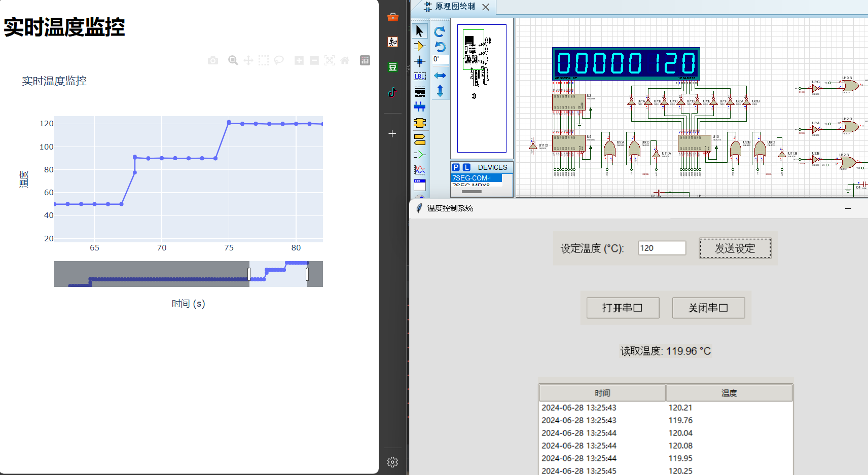The width and height of the screenshot is (868, 475).
Task: Click the range slider left handle
Action: tap(249, 274)
